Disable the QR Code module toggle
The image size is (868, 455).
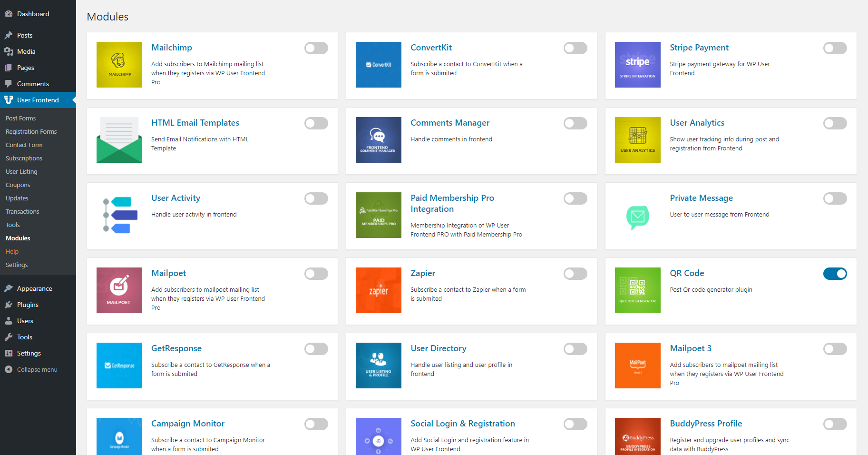835,274
